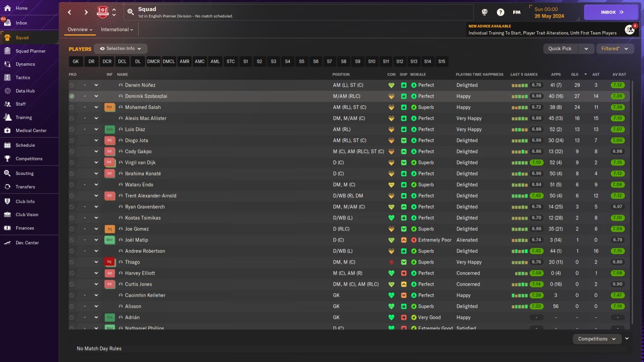Image resolution: width=644 pixels, height=362 pixels.
Task: Toggle pick circle for Andrew Robertson
Action: pyautogui.click(x=72, y=251)
